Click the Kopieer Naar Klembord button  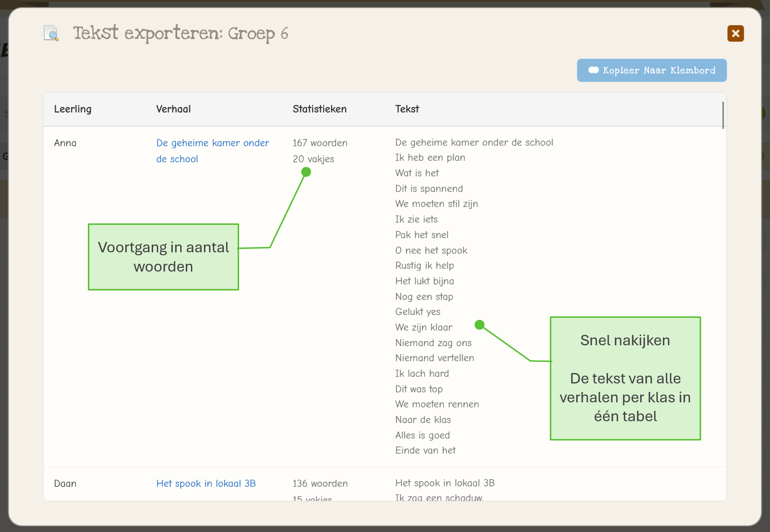tap(651, 70)
